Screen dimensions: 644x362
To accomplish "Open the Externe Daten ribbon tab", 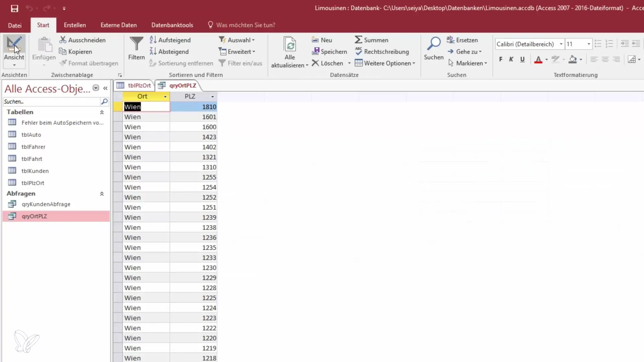I will [x=118, y=25].
